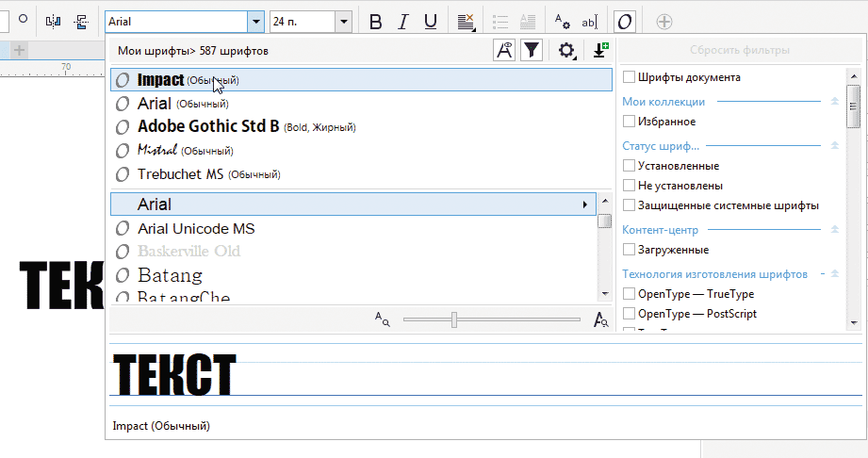Collapse the Мои коллекции section
Screen dimensions: 868x458
coord(834,101)
